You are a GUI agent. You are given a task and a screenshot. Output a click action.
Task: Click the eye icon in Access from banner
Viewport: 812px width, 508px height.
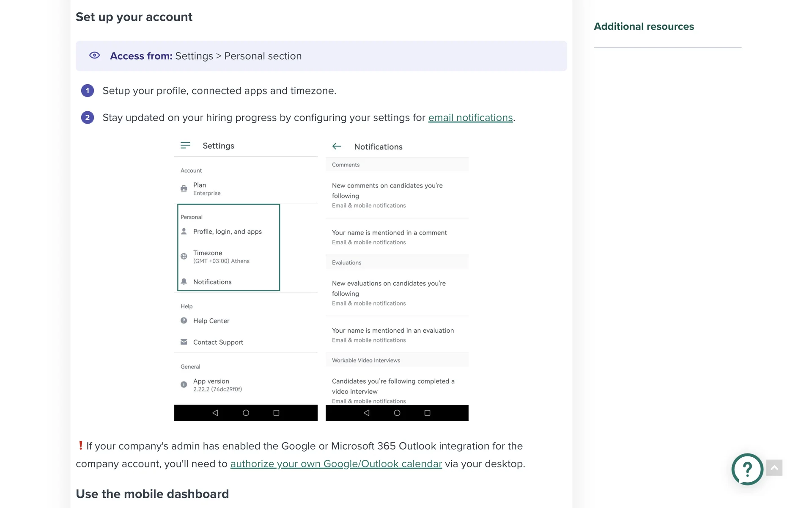pyautogui.click(x=94, y=55)
